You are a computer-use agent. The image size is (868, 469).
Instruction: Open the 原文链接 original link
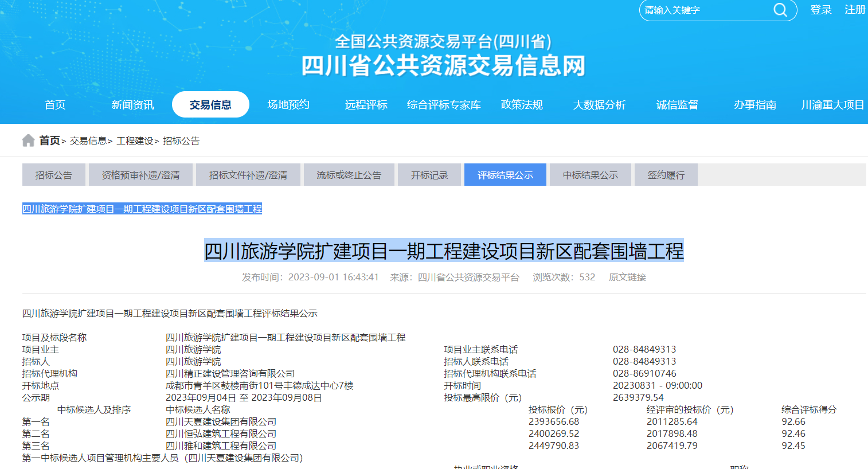click(x=627, y=278)
